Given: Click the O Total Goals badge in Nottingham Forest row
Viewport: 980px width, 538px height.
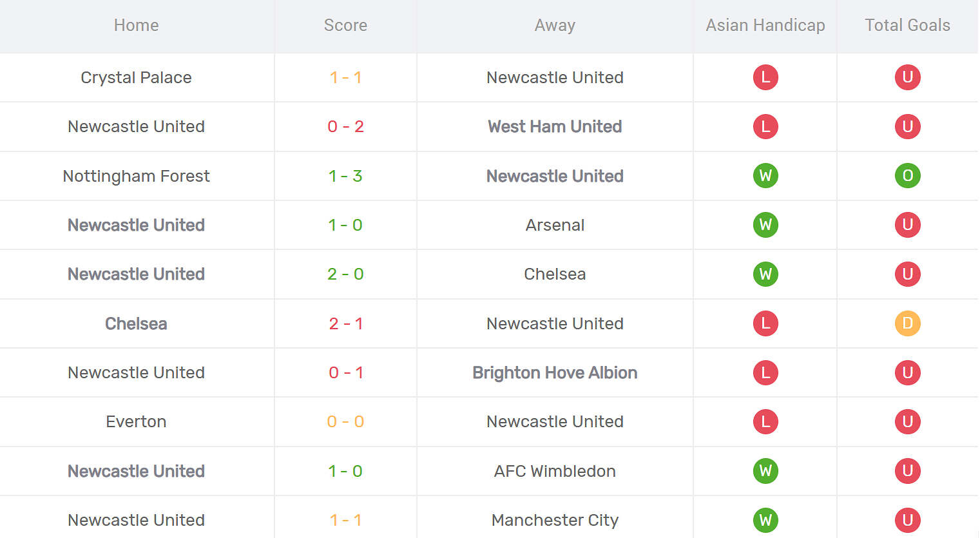Looking at the screenshot, I should 908,176.
